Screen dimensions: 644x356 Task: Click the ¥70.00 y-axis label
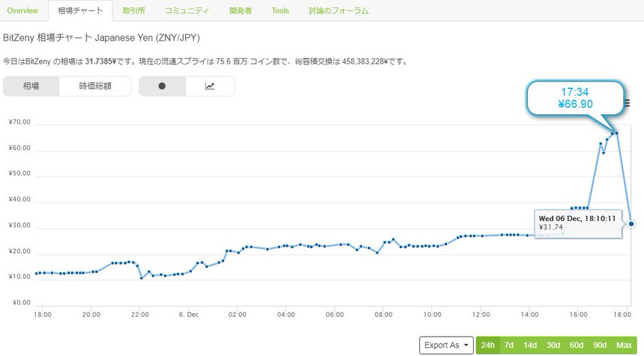(20, 122)
